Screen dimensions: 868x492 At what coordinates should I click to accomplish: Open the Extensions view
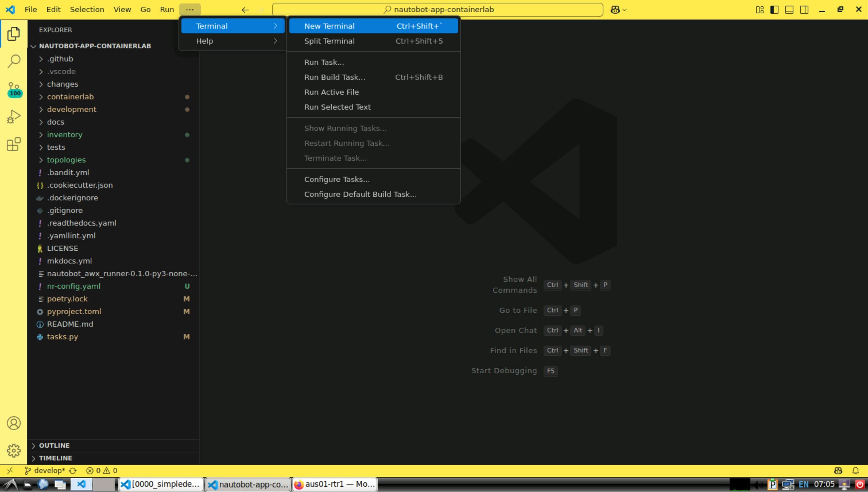tap(13, 144)
